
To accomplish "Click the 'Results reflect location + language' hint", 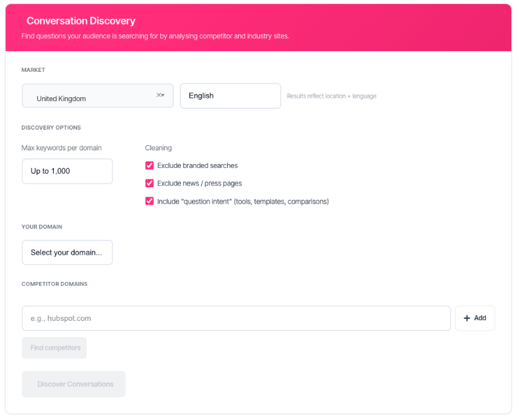I will coord(332,96).
